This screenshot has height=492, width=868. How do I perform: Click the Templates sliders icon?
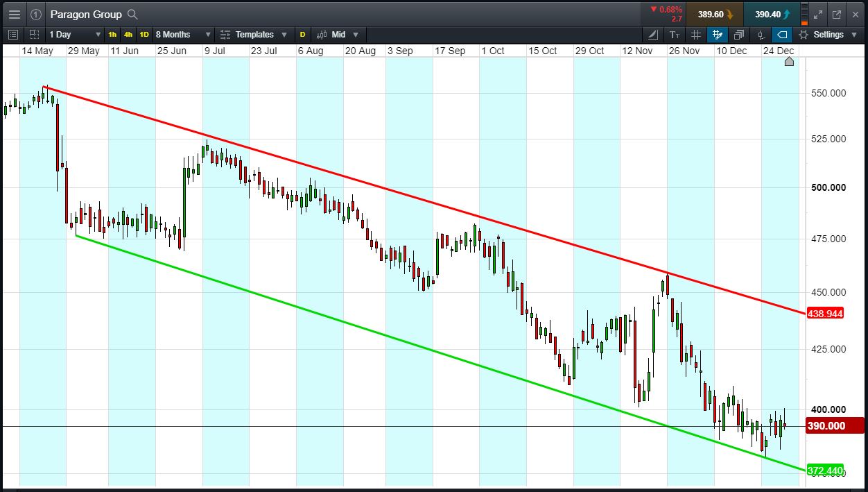pos(225,34)
